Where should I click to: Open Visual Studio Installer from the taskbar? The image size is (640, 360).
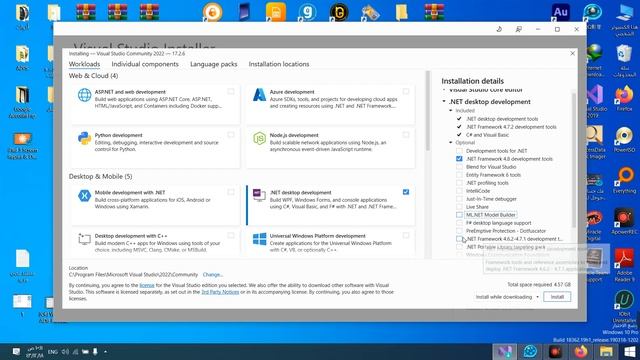[504, 351]
